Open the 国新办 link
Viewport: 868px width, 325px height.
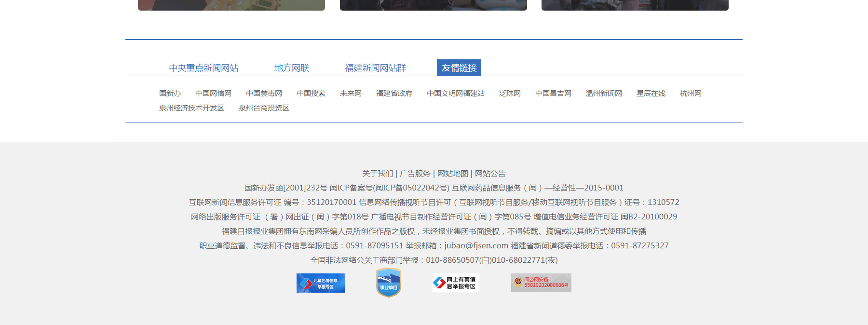coord(170,94)
